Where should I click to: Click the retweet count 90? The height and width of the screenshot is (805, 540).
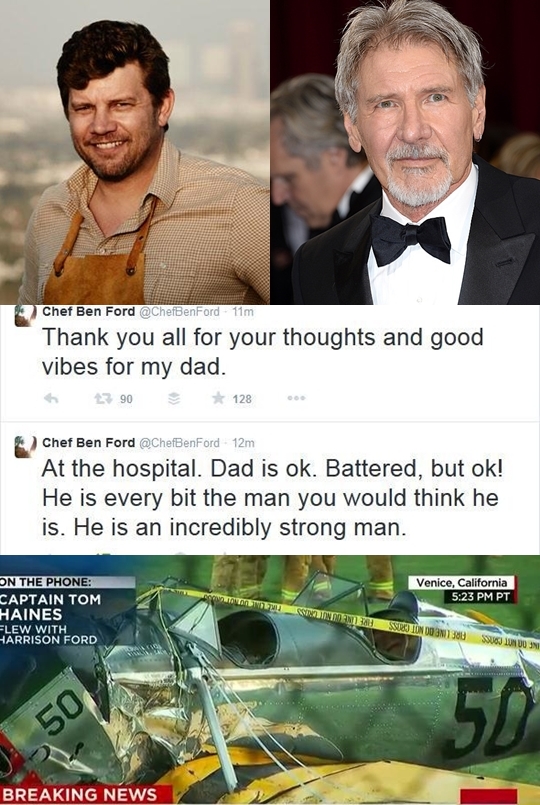click(x=126, y=399)
